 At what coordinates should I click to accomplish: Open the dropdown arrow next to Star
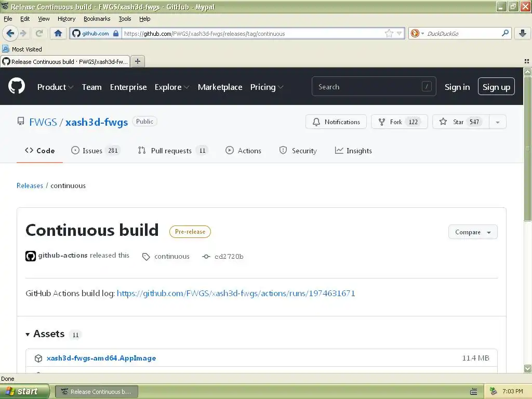pos(497,122)
